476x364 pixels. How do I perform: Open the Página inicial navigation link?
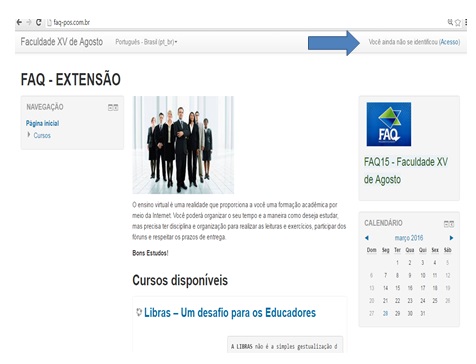point(42,123)
